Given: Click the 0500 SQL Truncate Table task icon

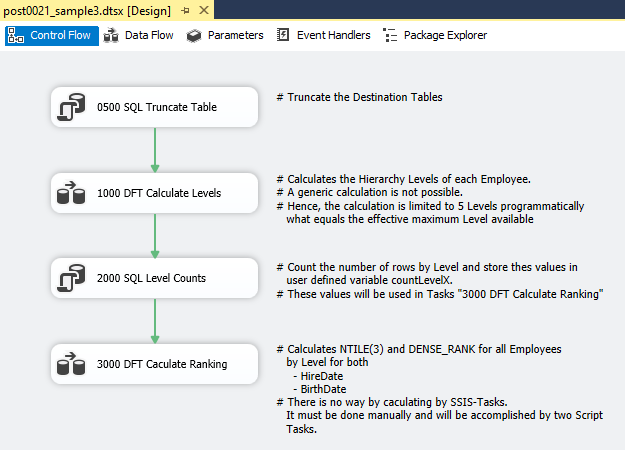Looking at the screenshot, I should [x=71, y=107].
